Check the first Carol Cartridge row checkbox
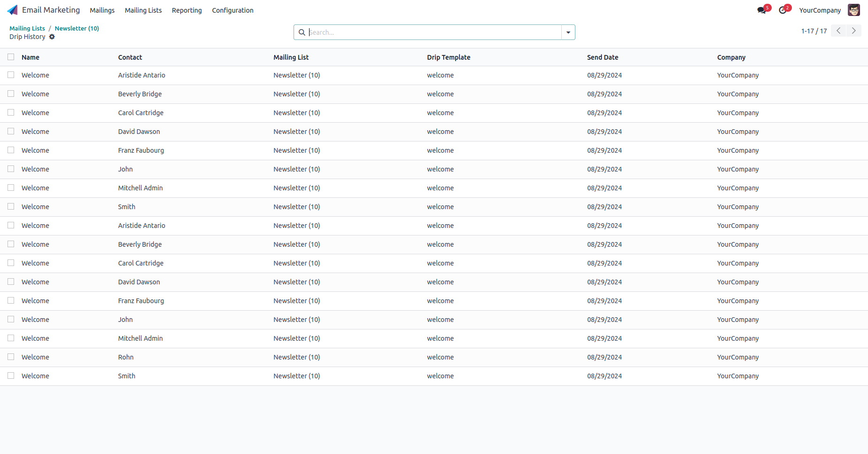The width and height of the screenshot is (868, 454). pos(11,112)
